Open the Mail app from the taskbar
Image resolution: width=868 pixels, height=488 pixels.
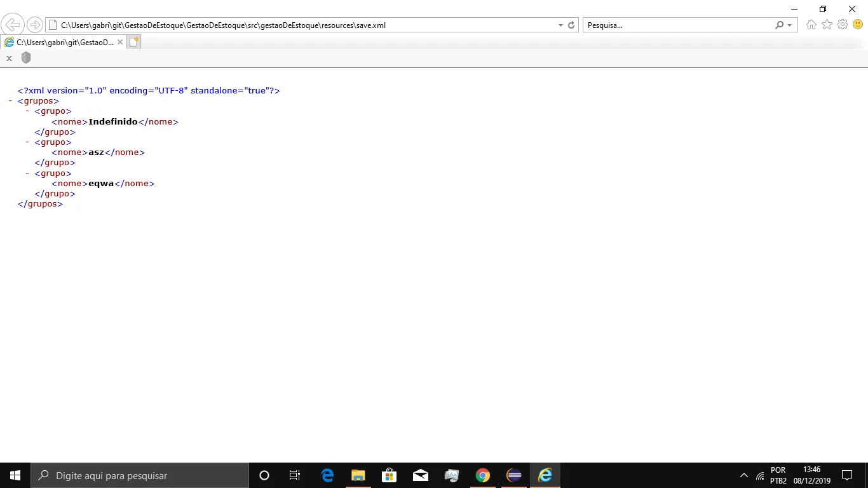[x=420, y=475]
